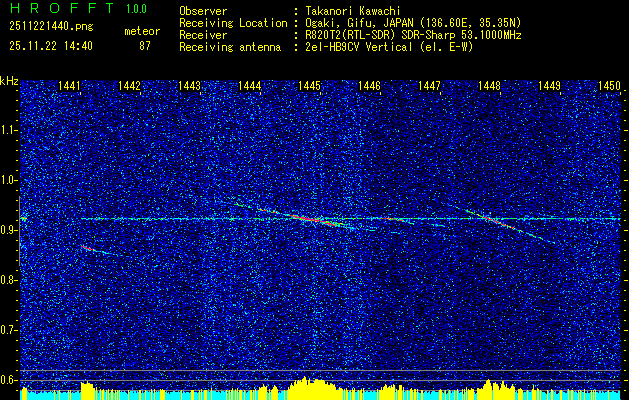629x400 pixels.
Task: Click the 1449 time axis label
Action: pyautogui.click(x=549, y=86)
